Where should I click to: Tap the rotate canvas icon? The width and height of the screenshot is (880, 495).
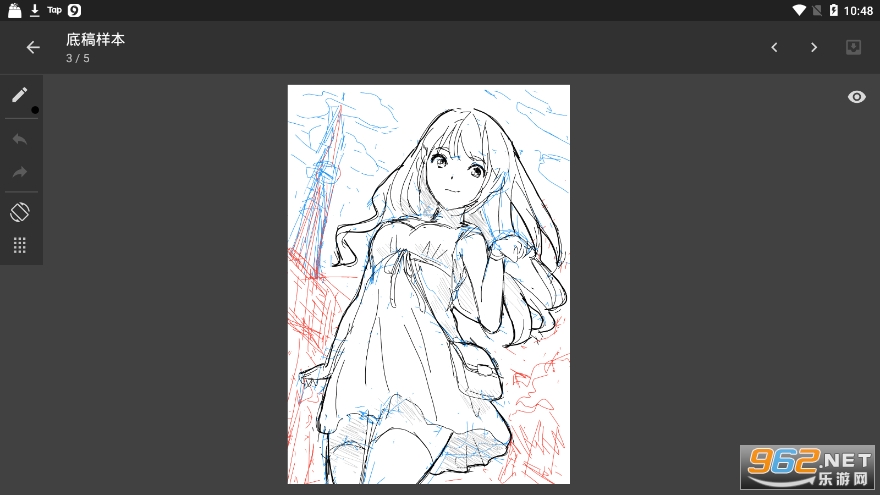[x=20, y=212]
